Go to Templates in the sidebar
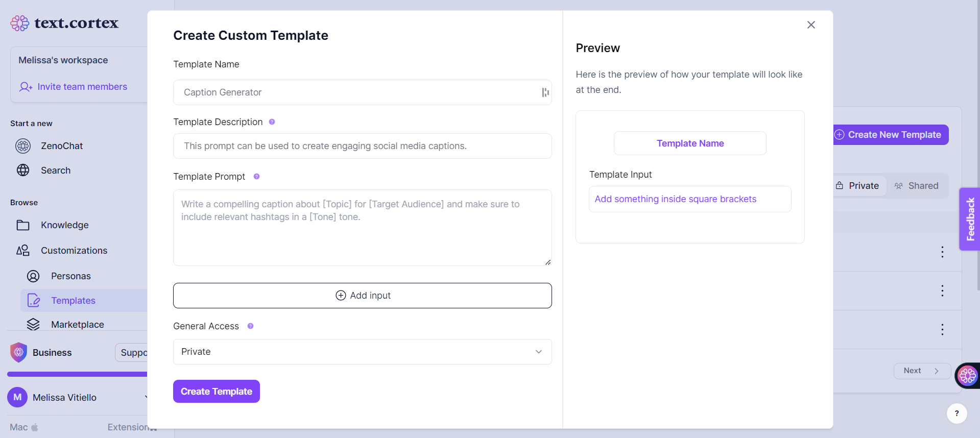Viewport: 980px width, 438px height. click(84, 301)
